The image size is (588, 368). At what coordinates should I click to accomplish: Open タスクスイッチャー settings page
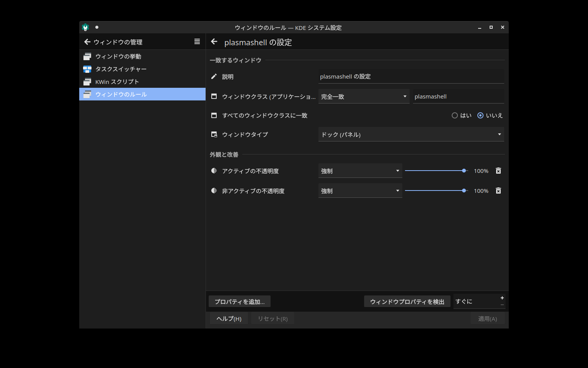[142, 69]
